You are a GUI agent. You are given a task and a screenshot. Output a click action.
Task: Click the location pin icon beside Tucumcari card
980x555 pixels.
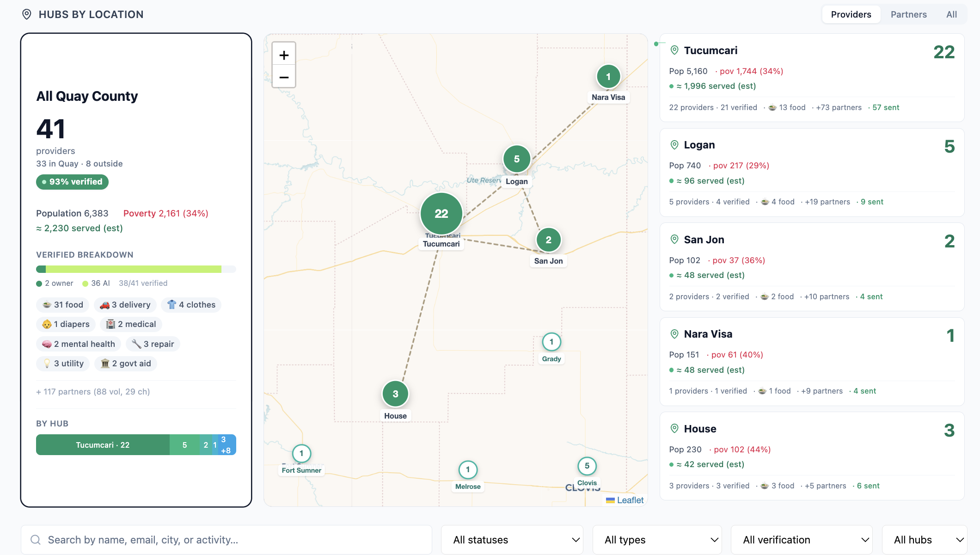[674, 50]
